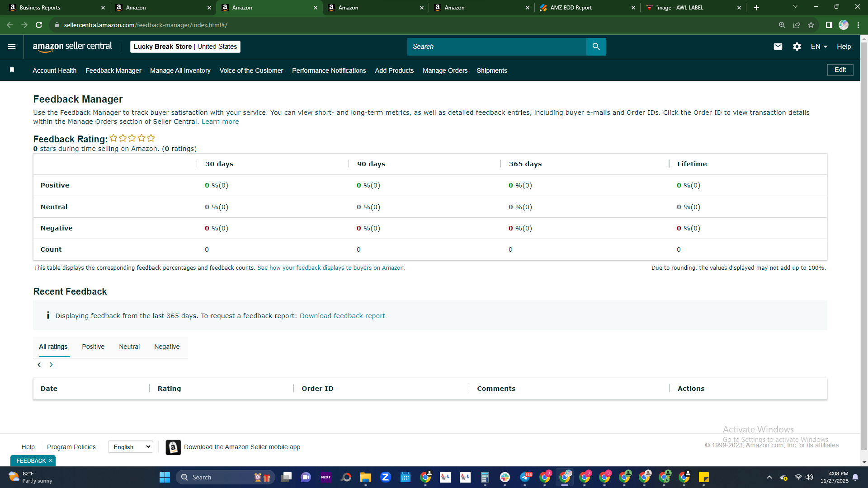Switch to AMZ EOD Report browser tab
This screenshot has height=488, width=868.
[x=588, y=8]
